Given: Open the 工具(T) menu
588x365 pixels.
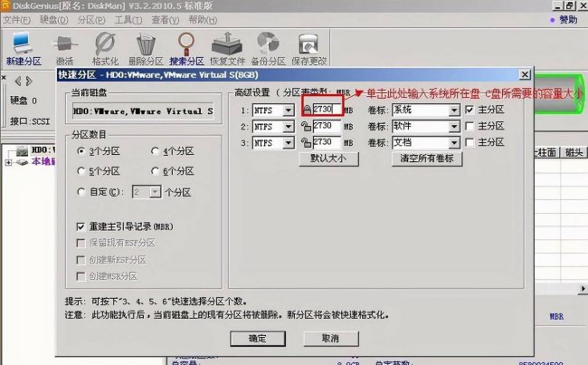Looking at the screenshot, I should [128, 20].
